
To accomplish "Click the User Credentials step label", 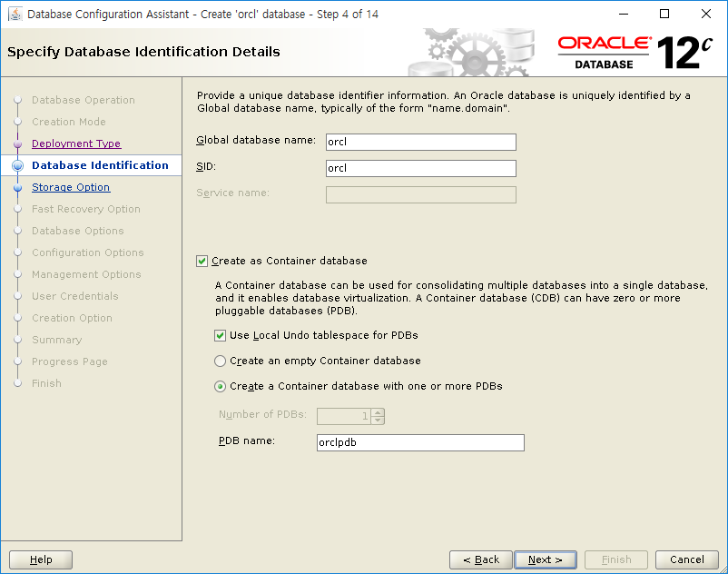I will point(74,296).
